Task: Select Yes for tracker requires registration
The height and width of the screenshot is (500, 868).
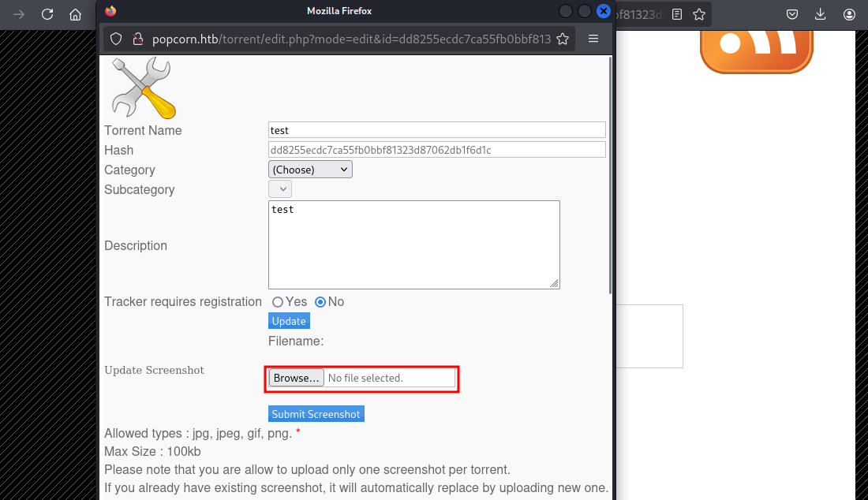Action: (278, 302)
